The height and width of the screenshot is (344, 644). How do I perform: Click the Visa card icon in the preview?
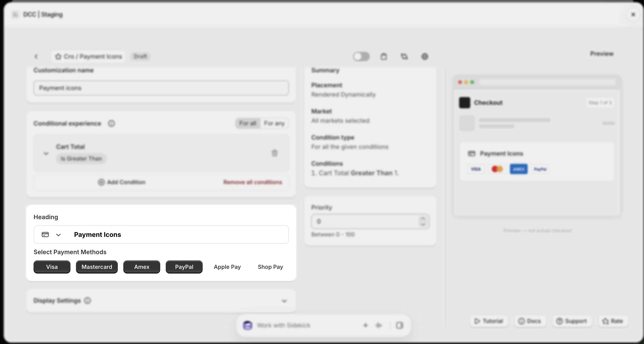coord(475,169)
